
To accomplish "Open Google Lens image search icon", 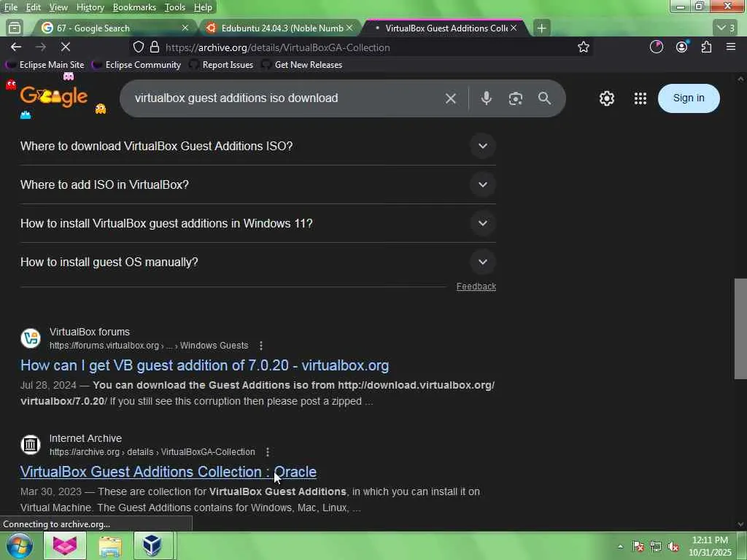I will coord(516,98).
